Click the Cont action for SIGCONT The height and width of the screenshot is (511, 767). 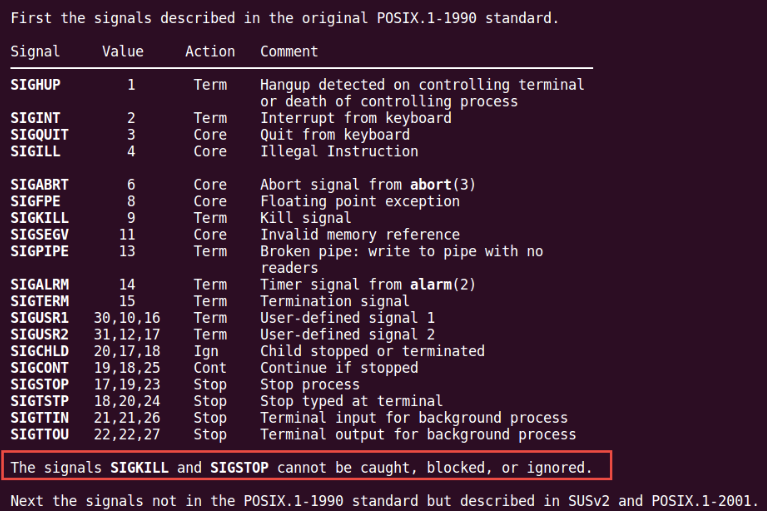coord(210,368)
